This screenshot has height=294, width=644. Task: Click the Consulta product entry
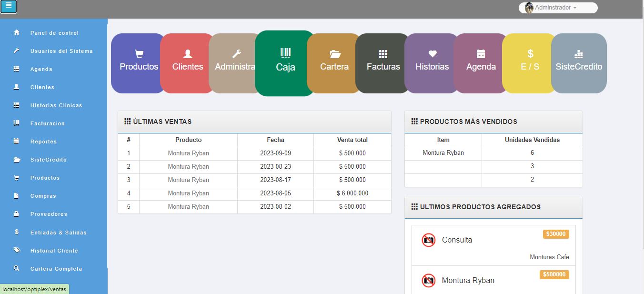[x=457, y=240]
